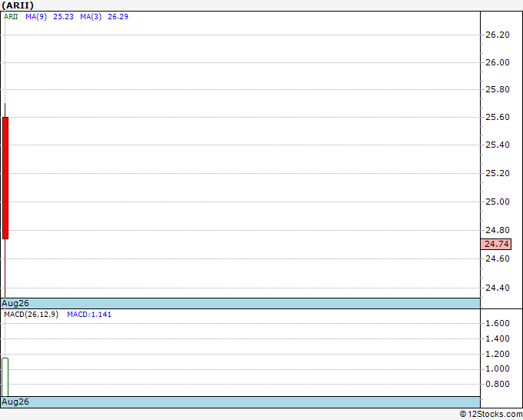523x420 pixels.
Task: Click the 1.600 MACD axis label
Action: click(x=498, y=323)
